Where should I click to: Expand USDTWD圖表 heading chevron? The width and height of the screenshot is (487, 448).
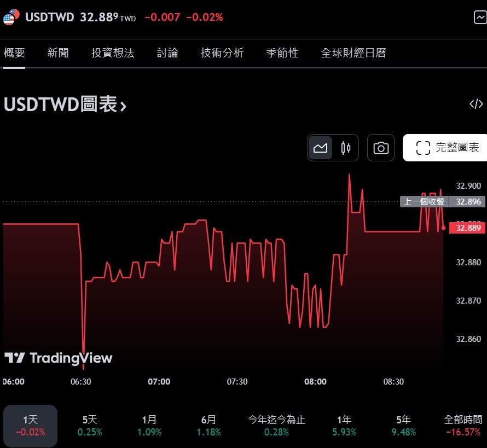(123, 106)
